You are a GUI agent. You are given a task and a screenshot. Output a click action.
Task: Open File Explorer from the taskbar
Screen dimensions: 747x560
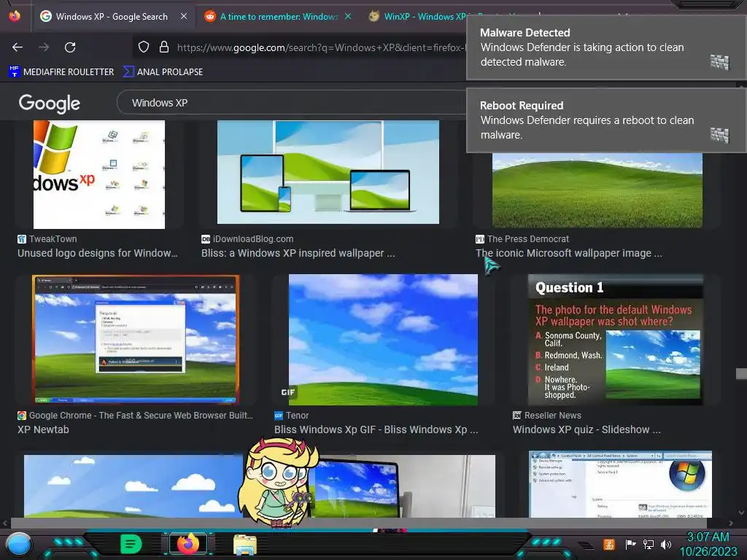245,544
